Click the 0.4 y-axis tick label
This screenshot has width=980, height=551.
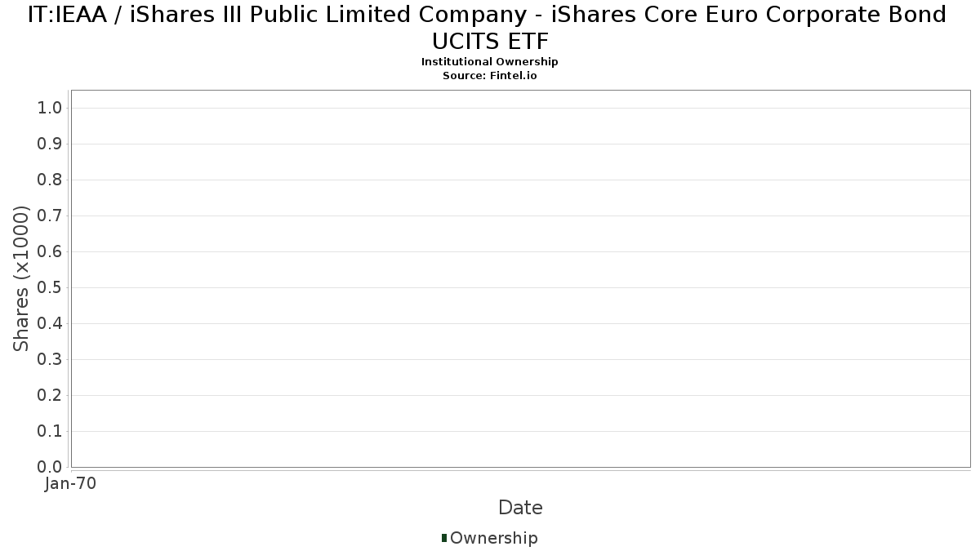50,324
